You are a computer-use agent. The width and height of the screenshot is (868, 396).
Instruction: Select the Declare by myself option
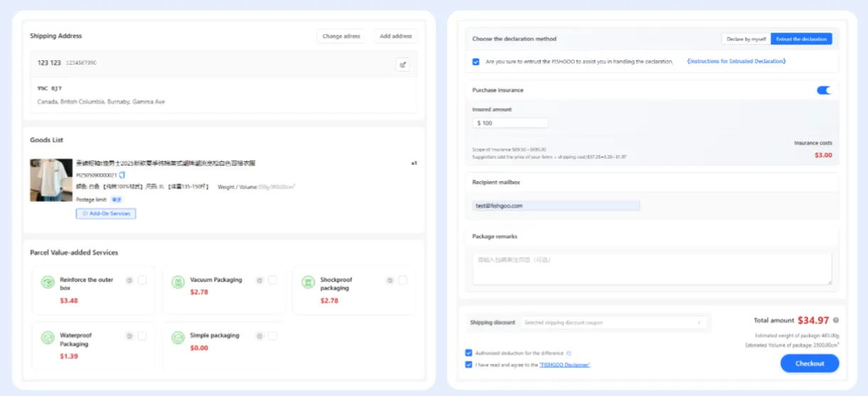(746, 39)
